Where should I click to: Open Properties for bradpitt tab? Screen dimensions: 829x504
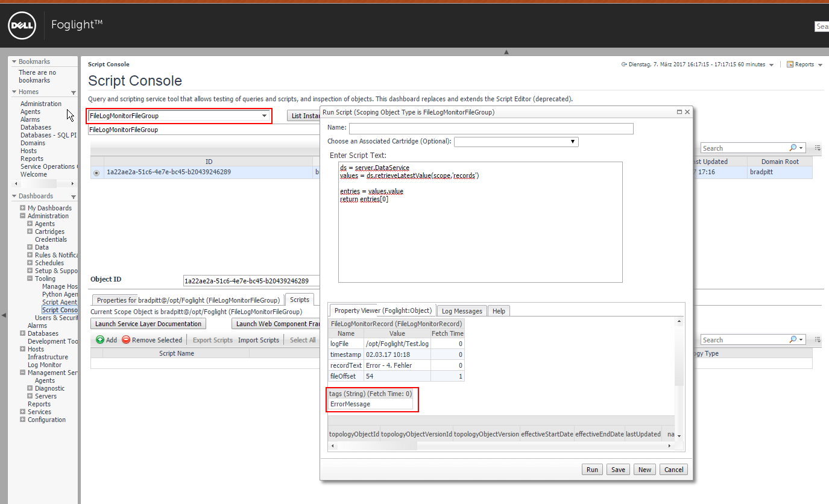click(188, 300)
